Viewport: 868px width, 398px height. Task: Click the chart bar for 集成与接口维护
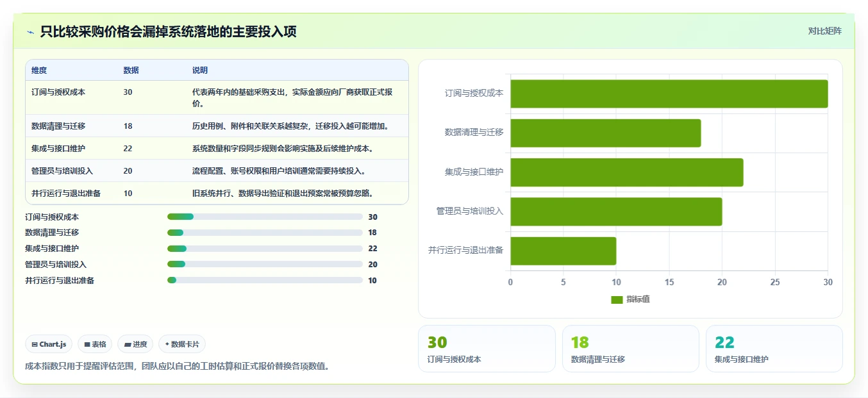626,172
